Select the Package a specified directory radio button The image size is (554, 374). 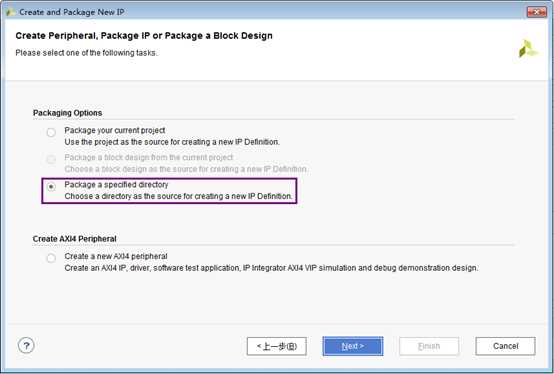pos(51,186)
